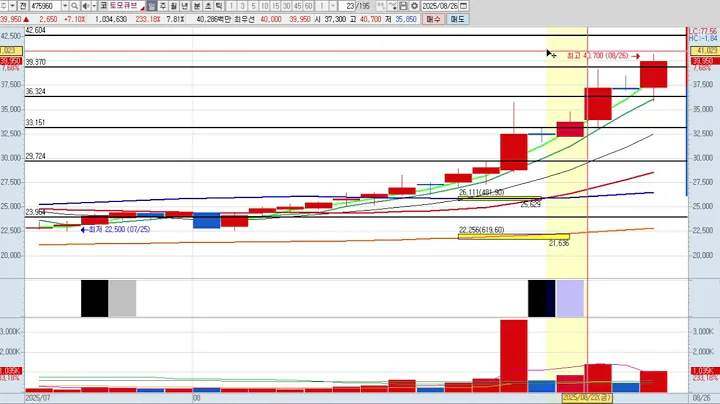The image size is (720, 404).
Task: Click the stock code 475960 input field
Action: coord(45,6)
